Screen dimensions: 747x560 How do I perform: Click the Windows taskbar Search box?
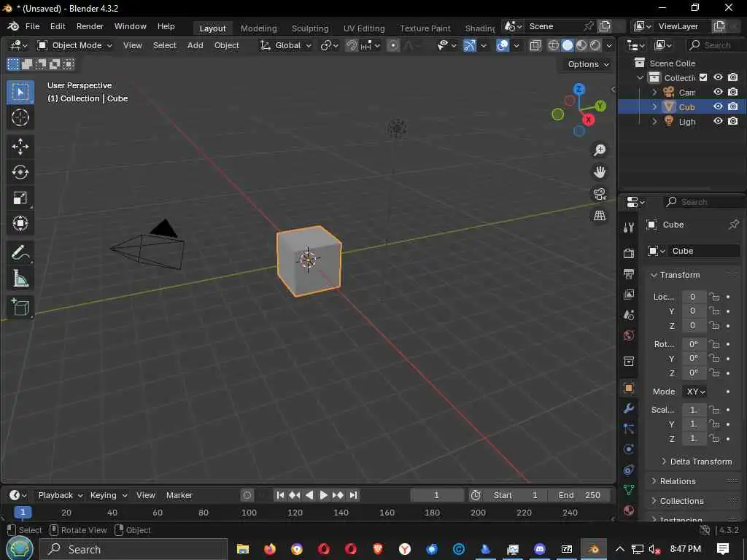(134, 549)
